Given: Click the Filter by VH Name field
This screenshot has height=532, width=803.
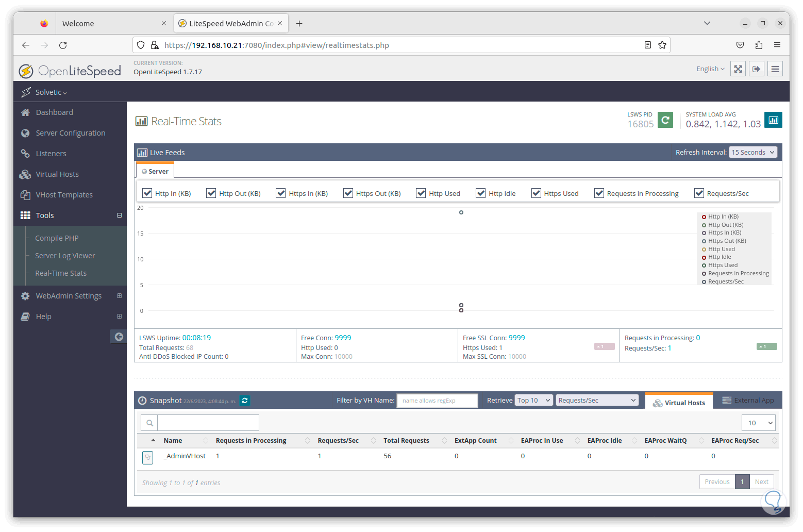Looking at the screenshot, I should [x=438, y=401].
